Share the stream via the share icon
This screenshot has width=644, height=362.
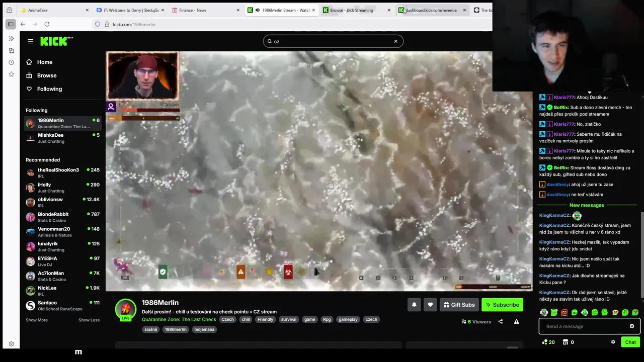click(x=500, y=322)
